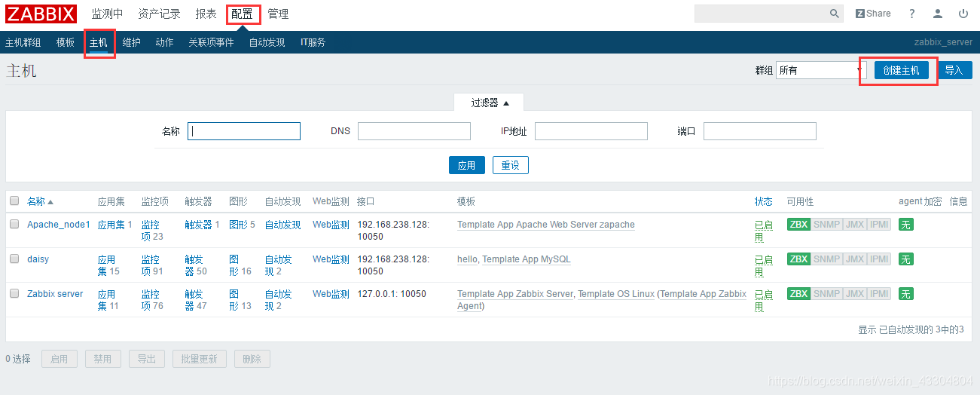Reset the filter with 重设 button
980x395 pixels.
pos(511,165)
